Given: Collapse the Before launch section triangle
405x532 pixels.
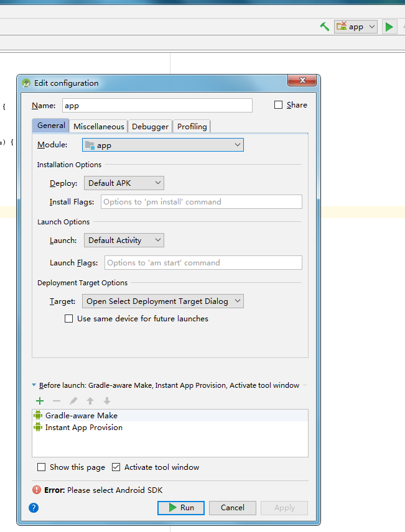Looking at the screenshot, I should point(34,385).
